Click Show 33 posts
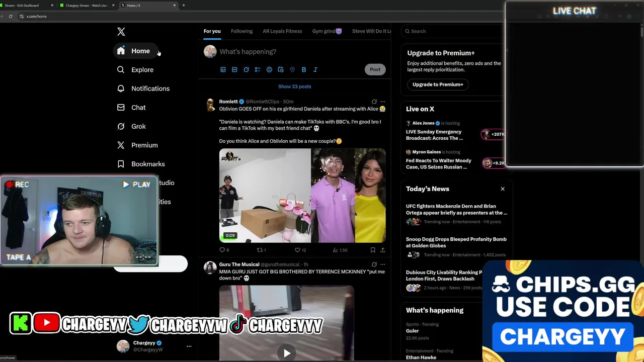The height and width of the screenshot is (362, 644). pos(295,86)
